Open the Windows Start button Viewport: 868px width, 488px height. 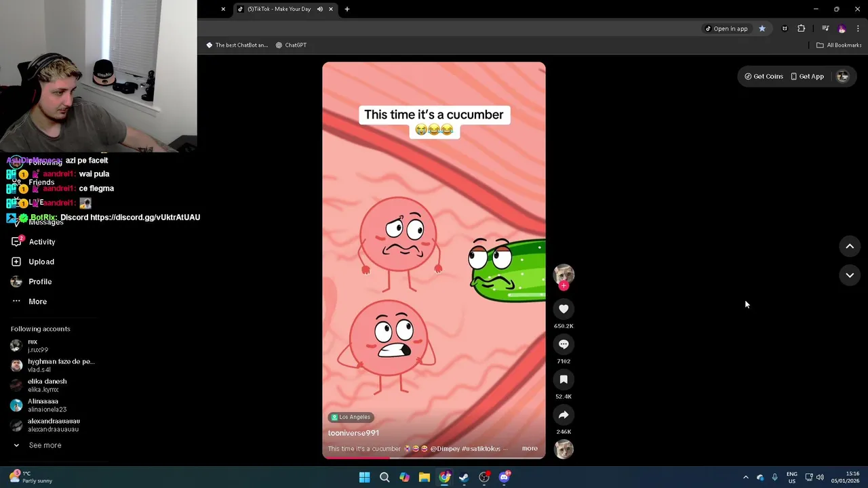click(364, 477)
